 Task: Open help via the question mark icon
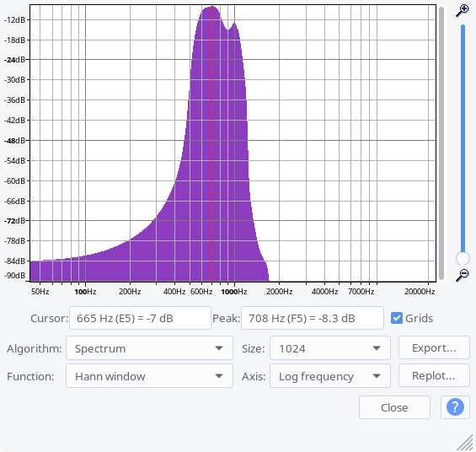coord(455,407)
